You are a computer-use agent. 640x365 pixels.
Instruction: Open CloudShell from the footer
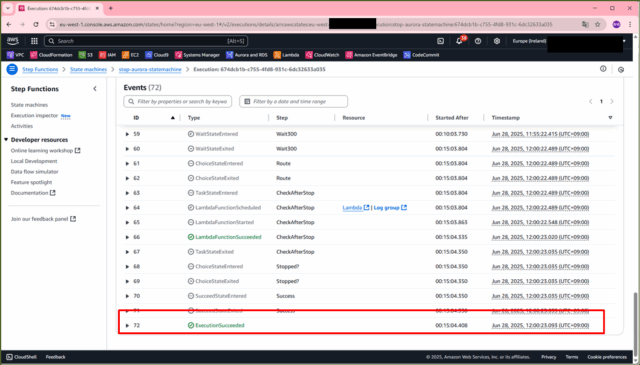coord(21,357)
